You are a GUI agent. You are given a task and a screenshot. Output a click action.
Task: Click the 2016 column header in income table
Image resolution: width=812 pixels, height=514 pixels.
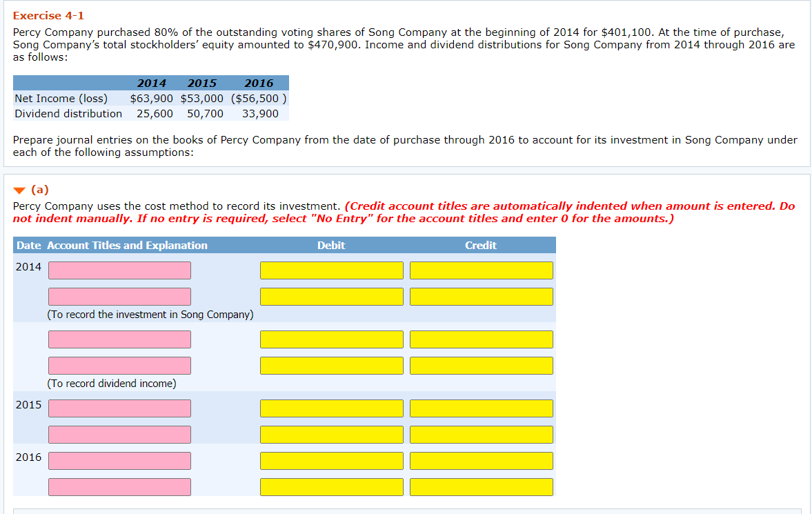click(259, 83)
